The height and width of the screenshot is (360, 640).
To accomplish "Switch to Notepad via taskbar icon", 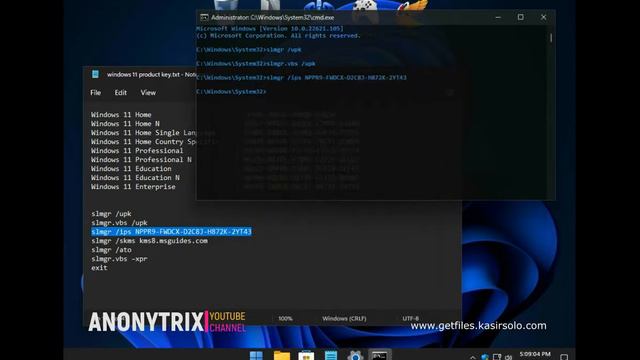I will click(x=331, y=356).
